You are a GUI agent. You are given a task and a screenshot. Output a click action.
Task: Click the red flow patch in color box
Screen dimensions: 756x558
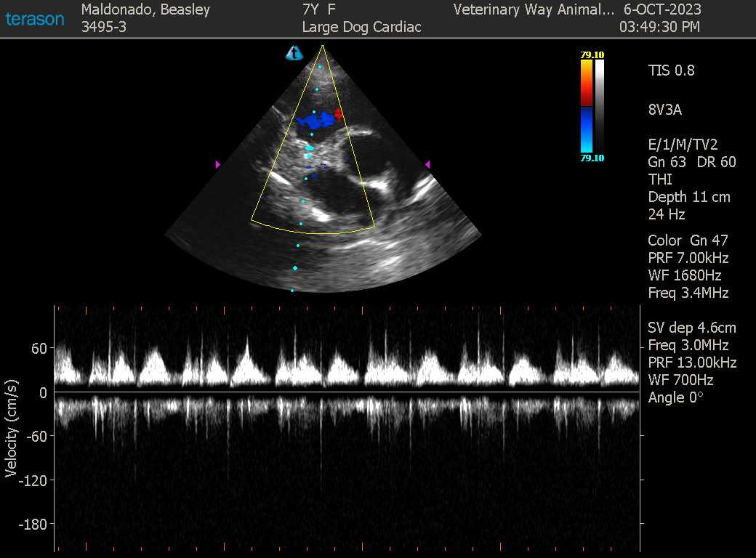point(338,114)
